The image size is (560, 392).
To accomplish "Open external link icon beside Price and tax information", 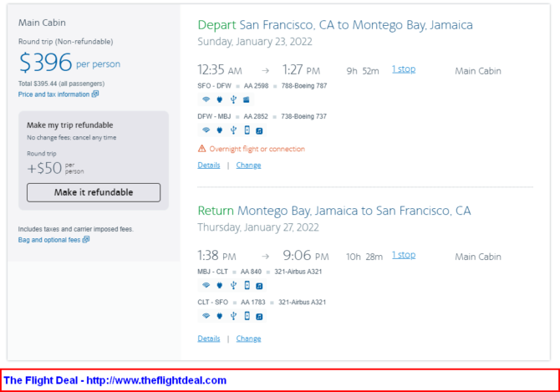I will click(x=95, y=94).
